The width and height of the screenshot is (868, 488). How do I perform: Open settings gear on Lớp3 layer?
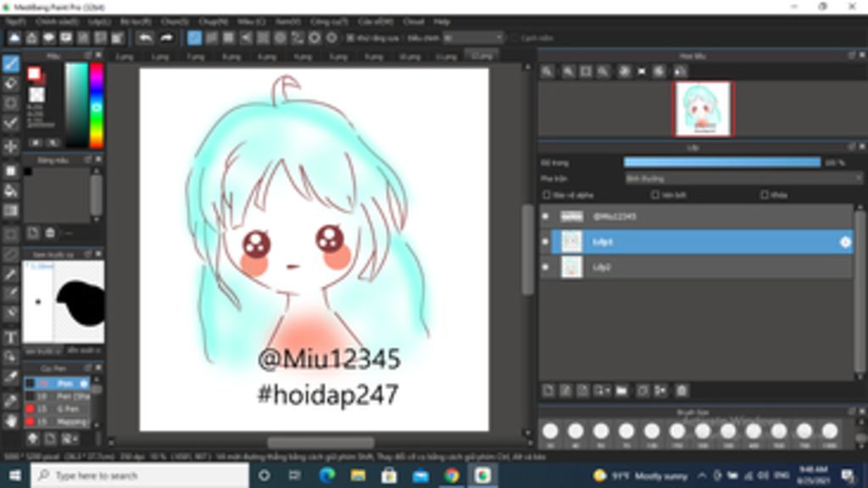click(x=845, y=241)
